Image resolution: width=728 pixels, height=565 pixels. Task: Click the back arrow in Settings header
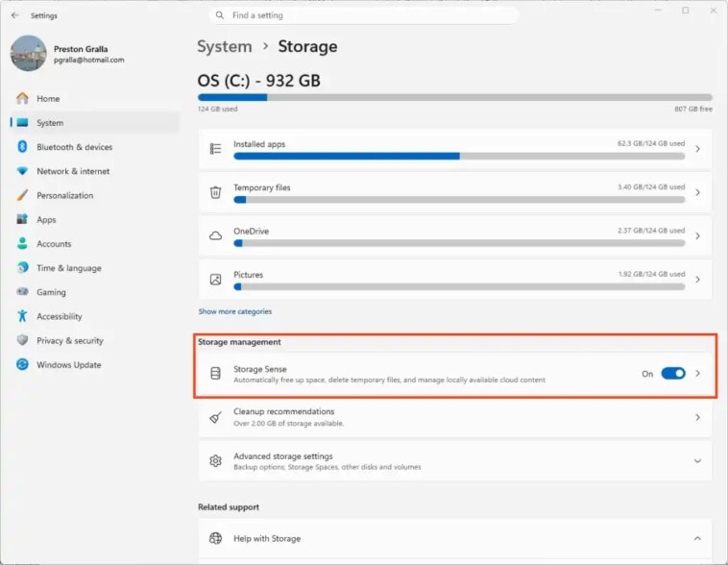pos(15,15)
